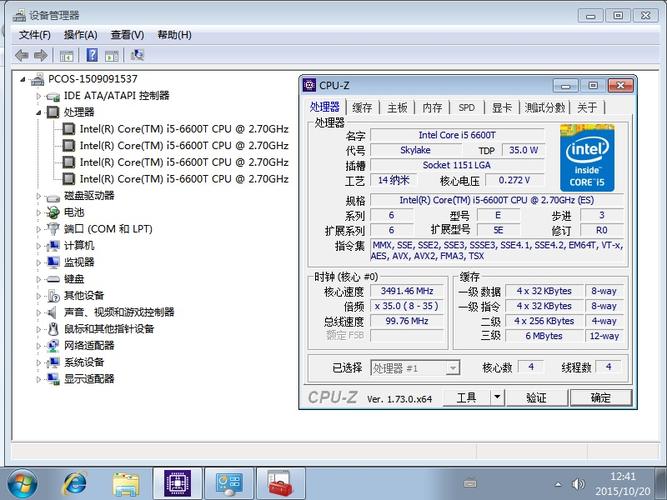Open the 操作(A) menu
This screenshot has width=667, height=500.
[x=80, y=35]
